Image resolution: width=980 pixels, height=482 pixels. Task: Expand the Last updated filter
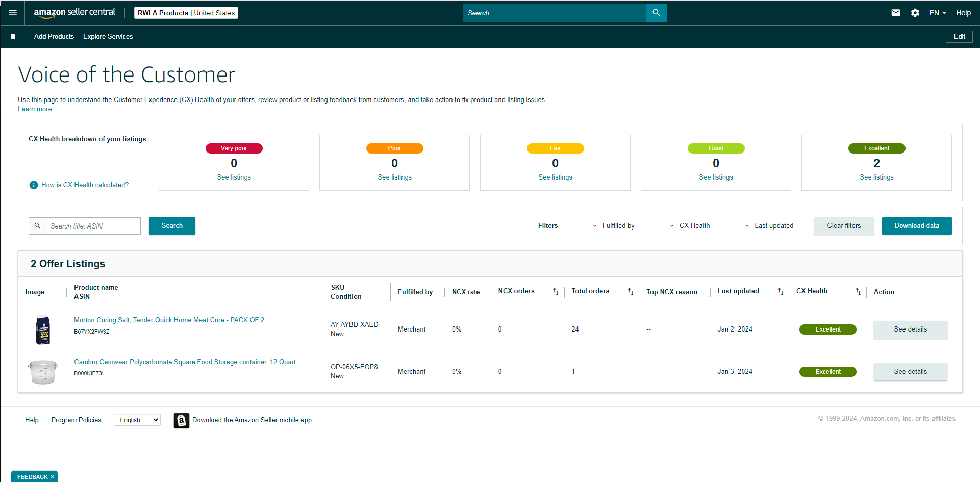(769, 226)
